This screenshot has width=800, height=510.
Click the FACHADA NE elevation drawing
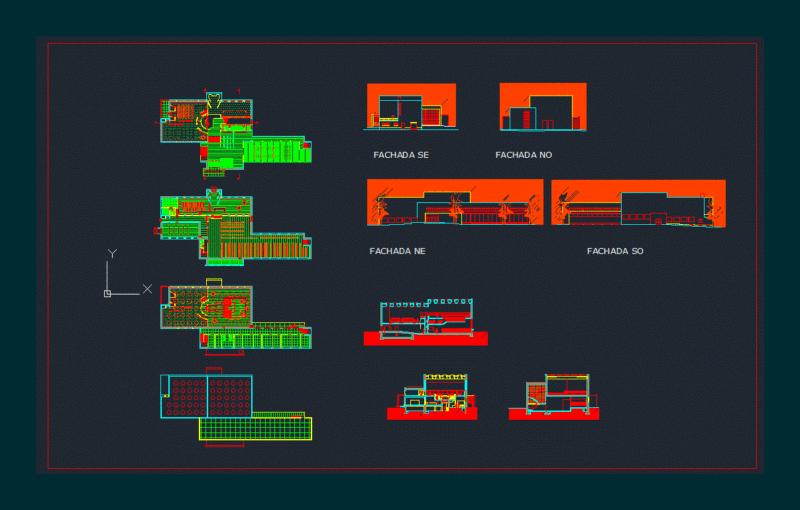455,202
